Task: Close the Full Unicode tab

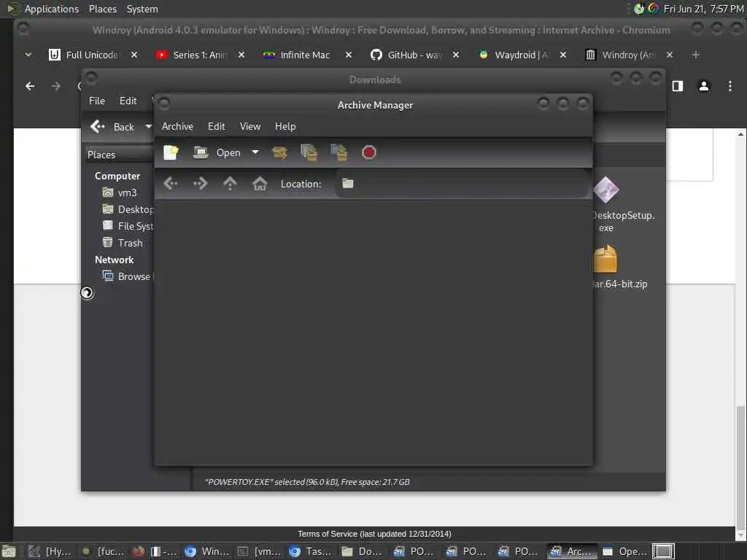Action: click(134, 55)
